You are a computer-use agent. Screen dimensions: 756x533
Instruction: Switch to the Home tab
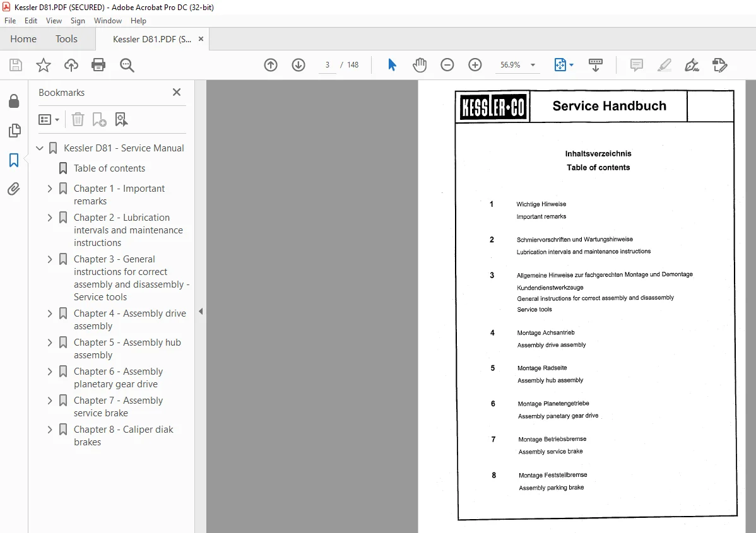[x=23, y=39]
